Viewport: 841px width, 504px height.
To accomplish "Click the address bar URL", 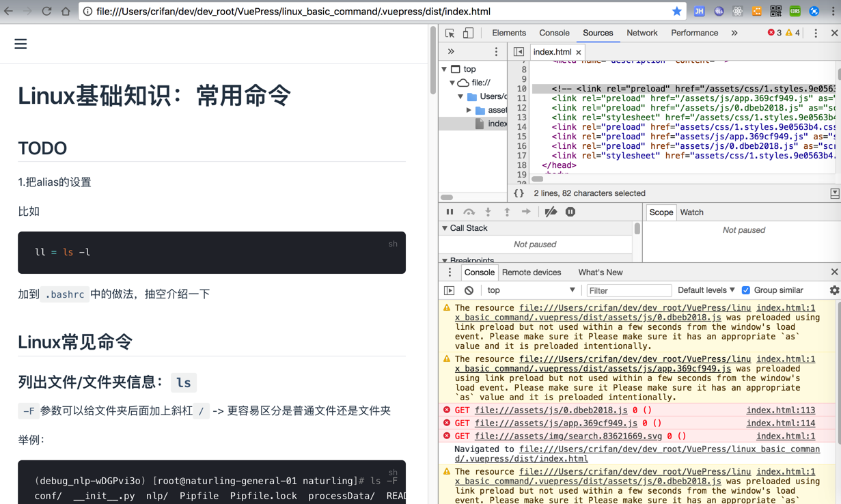I will 294,12.
